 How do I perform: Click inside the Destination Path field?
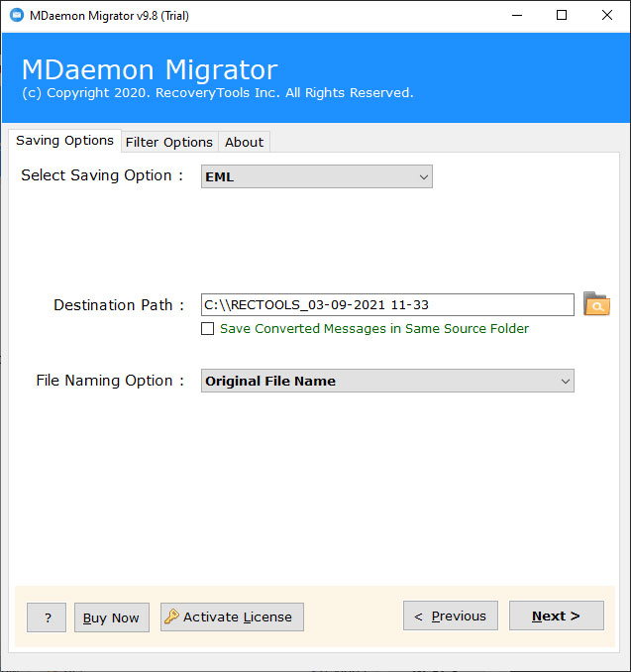tap(387, 304)
